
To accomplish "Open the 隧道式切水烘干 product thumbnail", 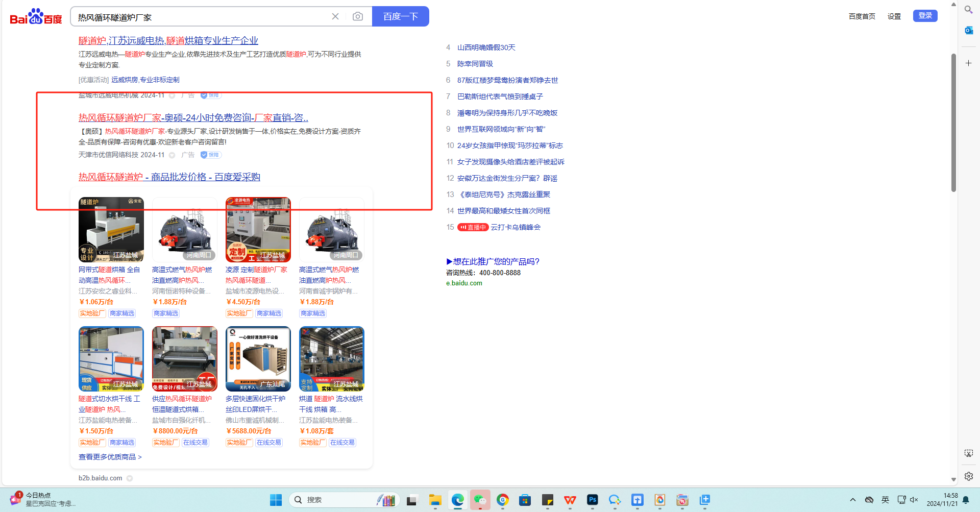I will click(x=111, y=359).
